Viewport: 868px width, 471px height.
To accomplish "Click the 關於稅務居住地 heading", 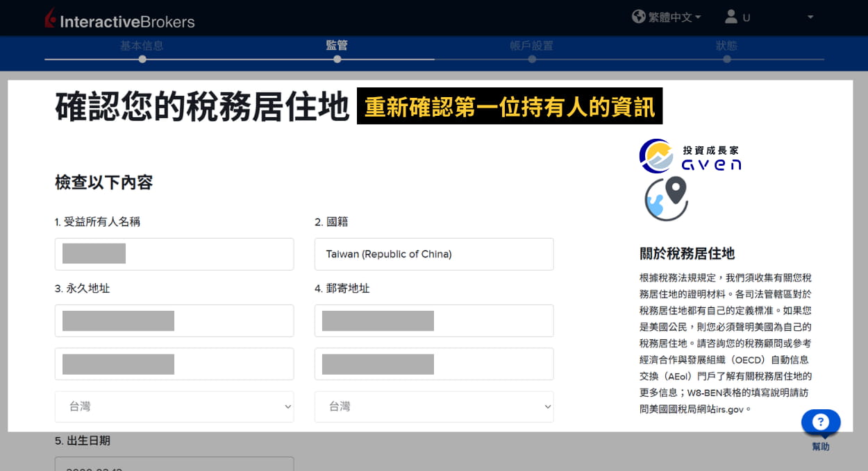I will click(x=687, y=253).
